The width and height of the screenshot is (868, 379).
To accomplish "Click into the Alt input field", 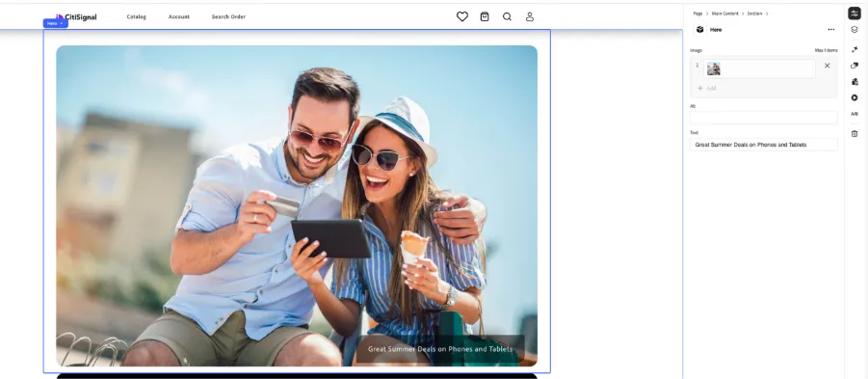I will [x=763, y=118].
